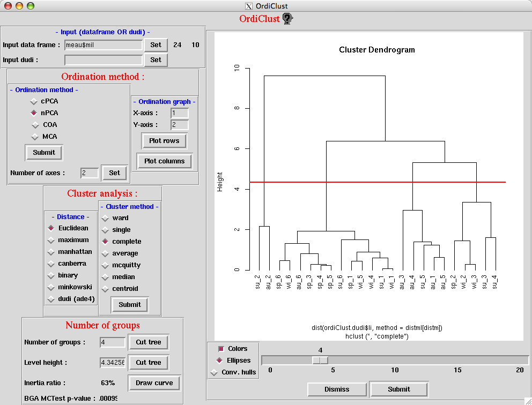Click Dismiss below the dendrogram
532x405 pixels.
tap(337, 389)
